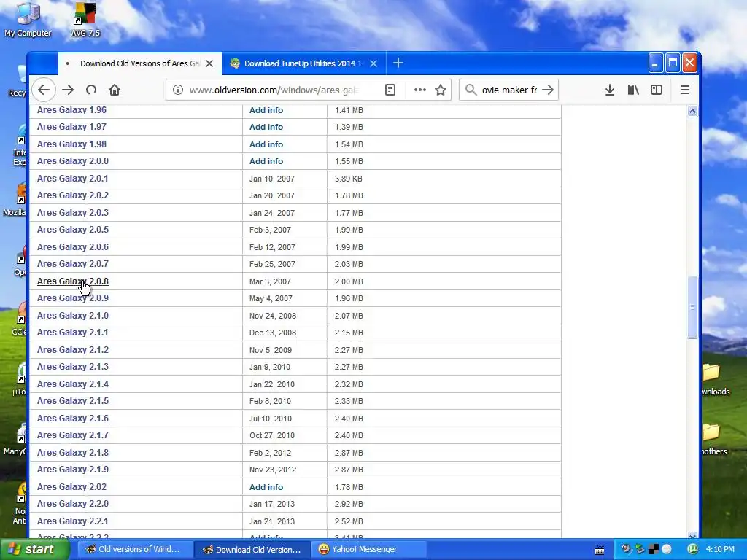Open the Library icon in toolbar

[633, 90]
